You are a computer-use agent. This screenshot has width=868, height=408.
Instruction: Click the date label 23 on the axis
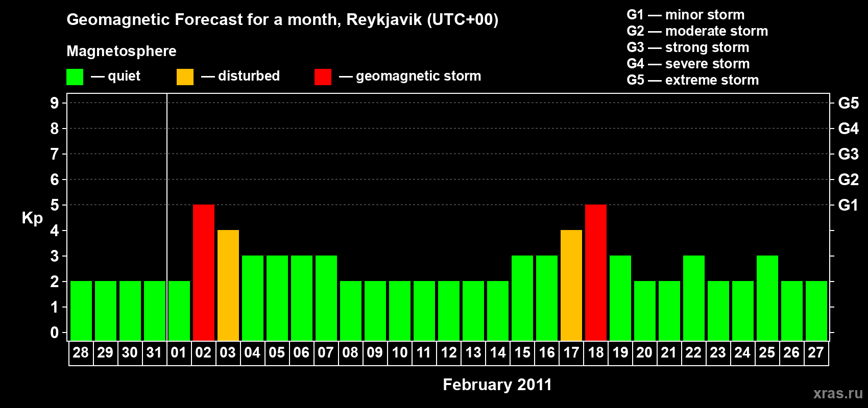(718, 352)
